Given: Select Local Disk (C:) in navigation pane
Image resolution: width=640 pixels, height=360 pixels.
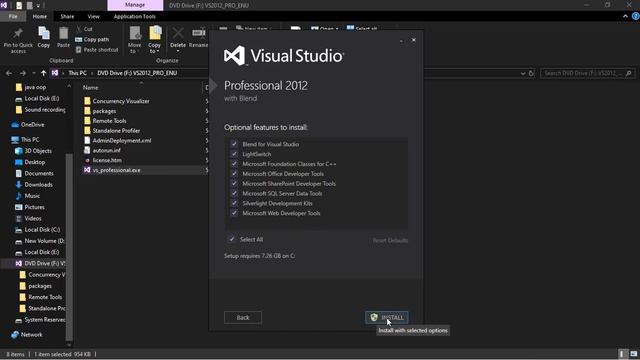Looking at the screenshot, I should (38, 230).
